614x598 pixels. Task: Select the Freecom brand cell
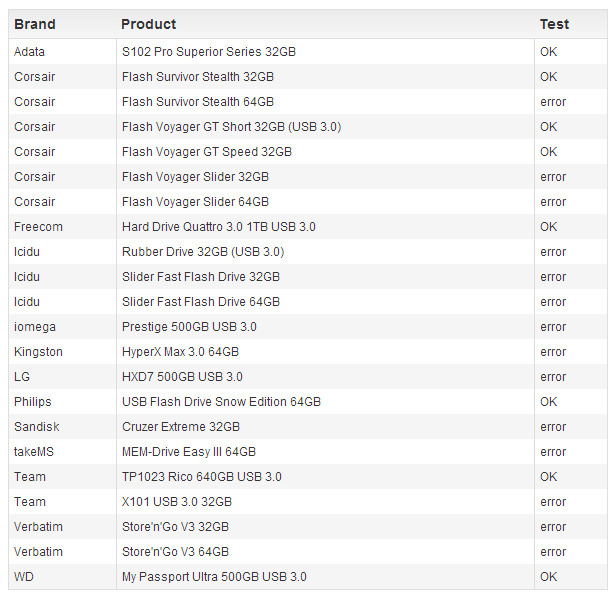tap(38, 227)
